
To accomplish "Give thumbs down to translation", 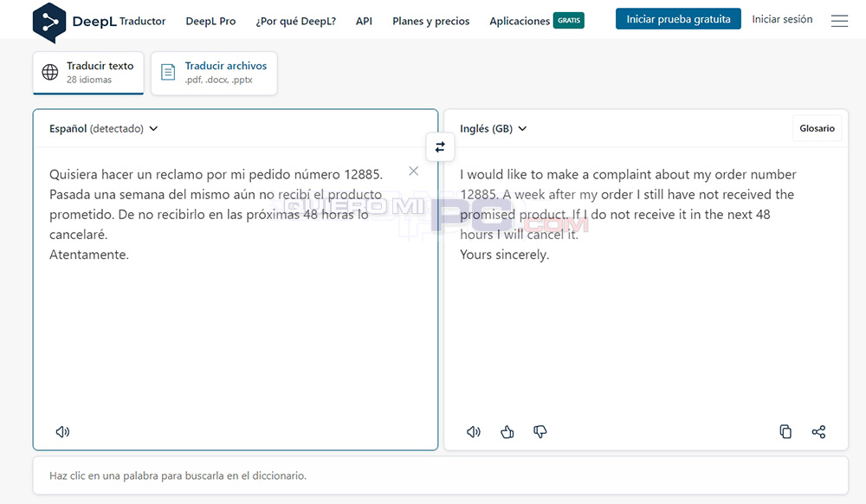I will point(540,431).
